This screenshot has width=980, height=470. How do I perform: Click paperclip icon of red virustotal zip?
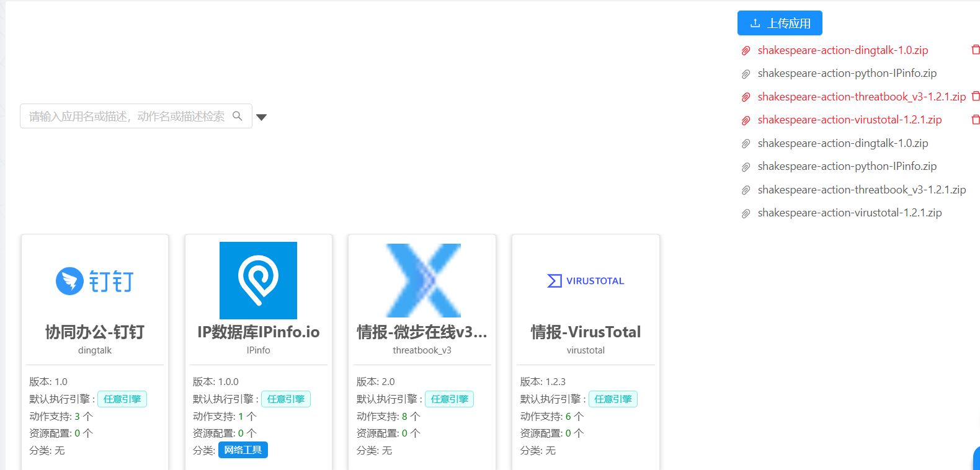(x=746, y=120)
